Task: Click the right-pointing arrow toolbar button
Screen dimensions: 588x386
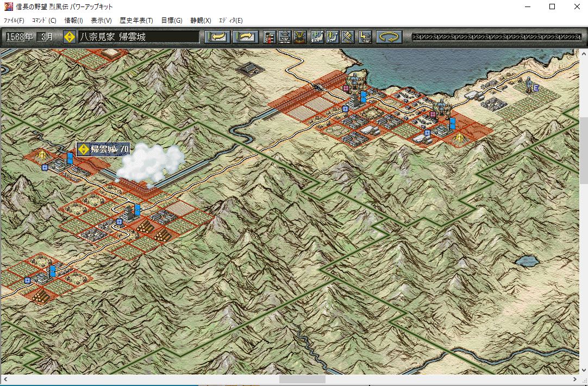Action: [245, 37]
